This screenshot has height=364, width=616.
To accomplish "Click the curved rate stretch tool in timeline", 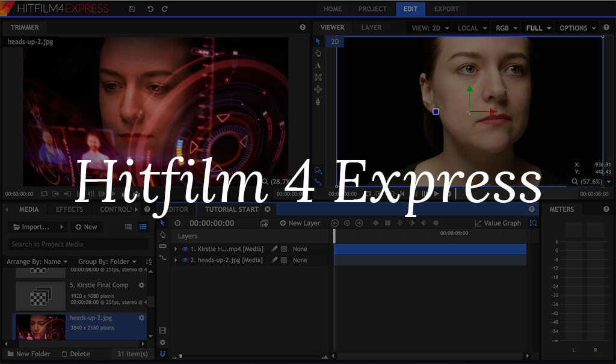I will (x=162, y=258).
